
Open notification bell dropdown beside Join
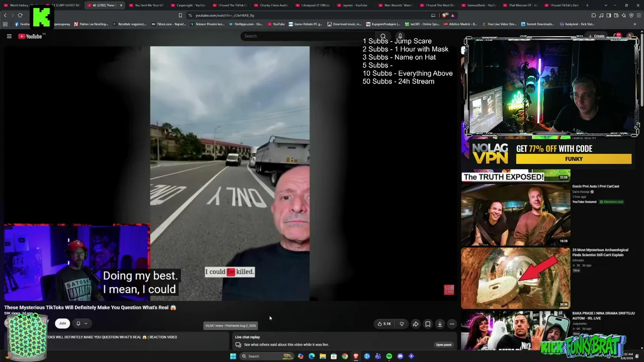82,323
